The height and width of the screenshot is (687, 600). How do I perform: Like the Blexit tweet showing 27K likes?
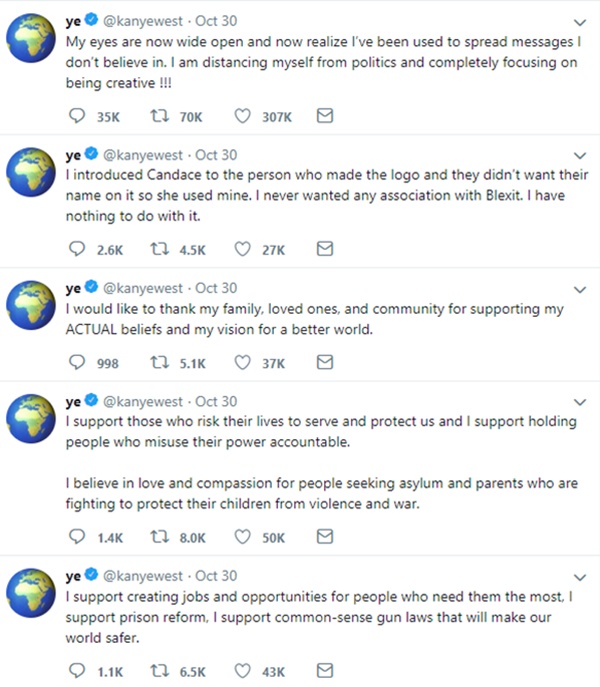tap(241, 249)
